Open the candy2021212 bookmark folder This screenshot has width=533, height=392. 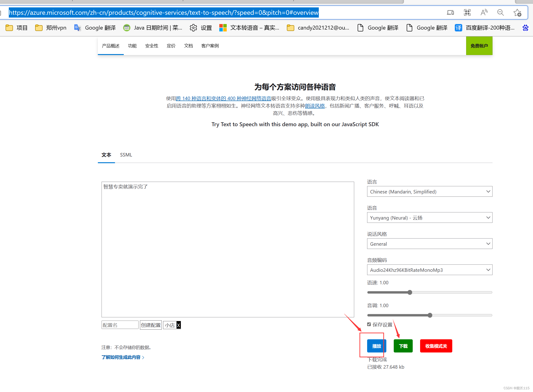point(318,28)
